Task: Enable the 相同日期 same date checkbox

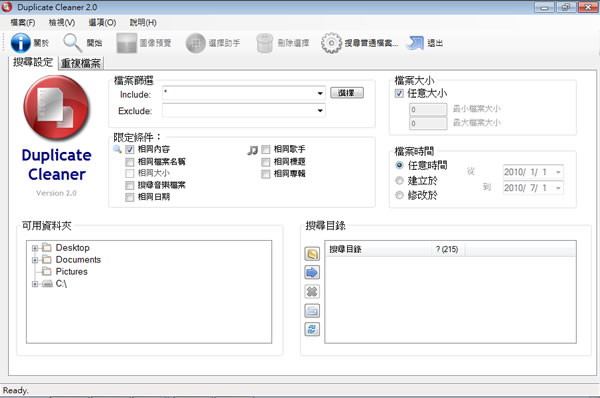Action: tap(130, 197)
